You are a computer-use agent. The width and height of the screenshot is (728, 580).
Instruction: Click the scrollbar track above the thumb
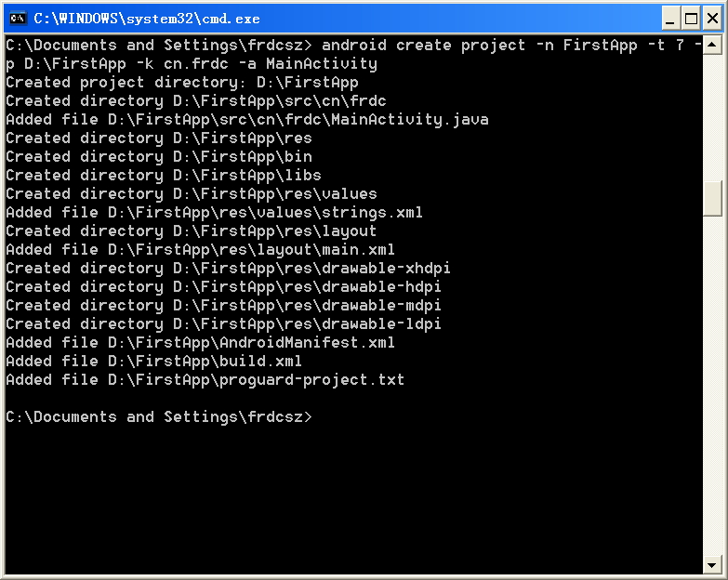pos(712,117)
